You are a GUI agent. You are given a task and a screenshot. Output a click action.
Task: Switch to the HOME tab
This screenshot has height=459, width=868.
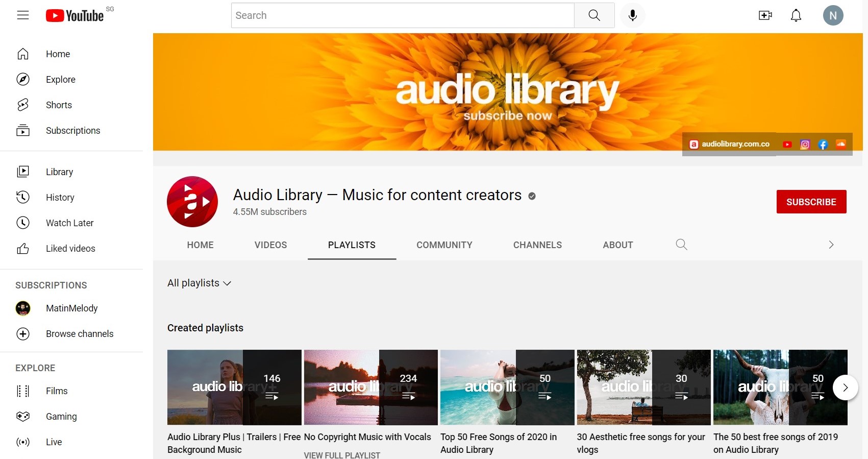[200, 245]
